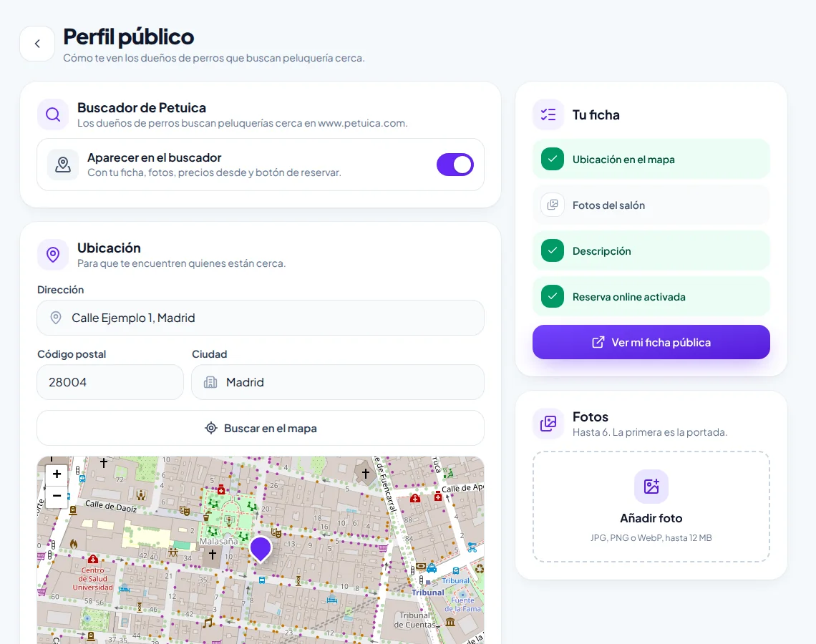Select the Reserva online activada checklist item

tap(651, 296)
